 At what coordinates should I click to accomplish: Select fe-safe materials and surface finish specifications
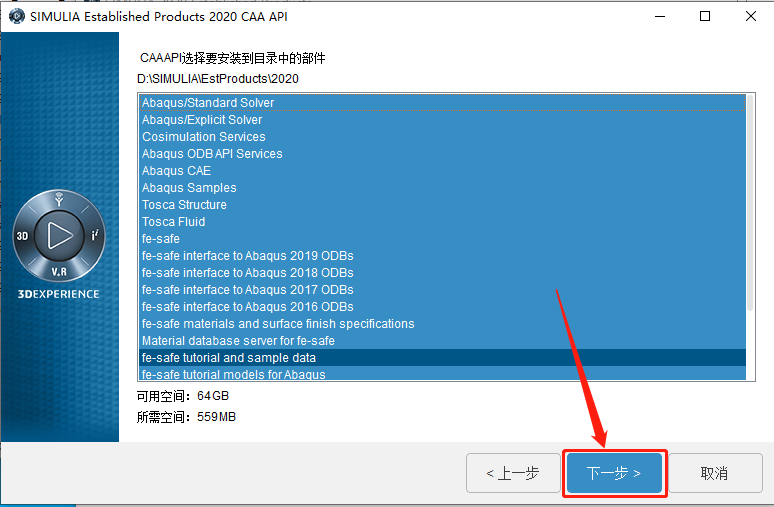[x=442, y=324]
